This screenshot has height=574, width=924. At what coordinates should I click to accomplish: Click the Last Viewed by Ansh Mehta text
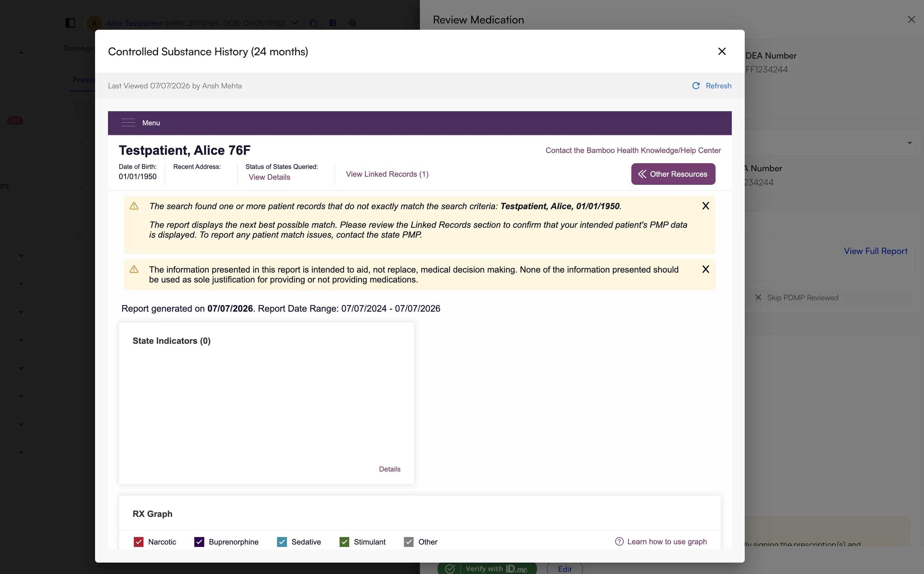pyautogui.click(x=175, y=86)
